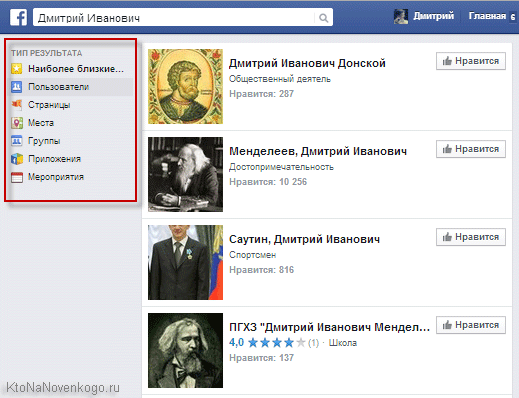This screenshot has height=398, width=519.
Task: Open Дмитрий profile link in header
Action: [x=434, y=16]
